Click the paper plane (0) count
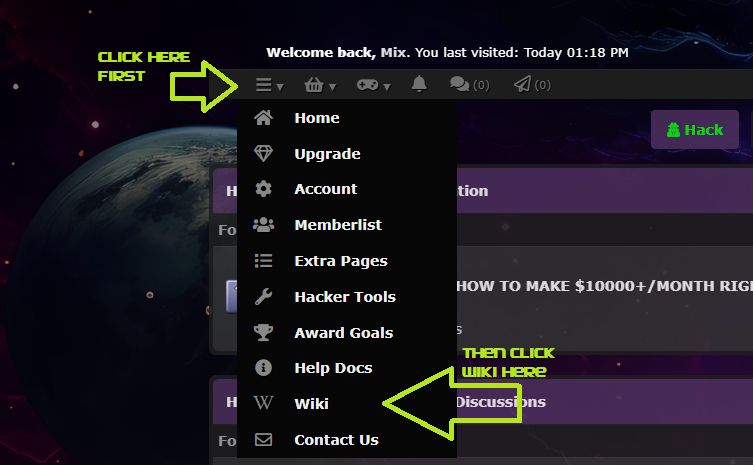The height and width of the screenshot is (465, 753). point(543,85)
